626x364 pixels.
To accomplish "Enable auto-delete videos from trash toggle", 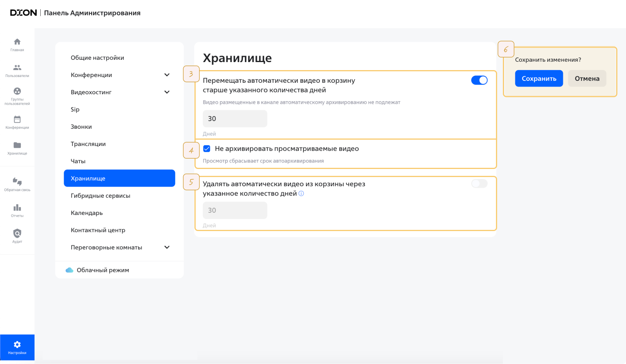I will [x=479, y=184].
